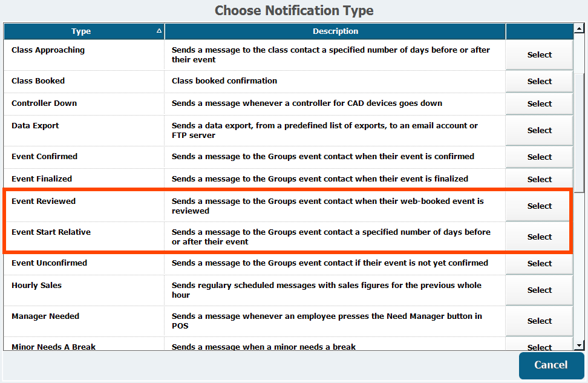Click the Description column header
This screenshot has height=383, width=588.
[x=335, y=31]
